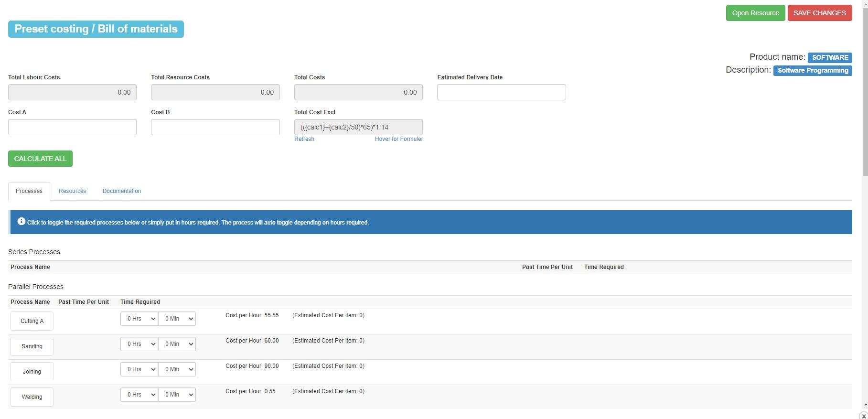Viewport: 868px width, 419px height.
Task: Enable the Joining process
Action: tap(32, 372)
